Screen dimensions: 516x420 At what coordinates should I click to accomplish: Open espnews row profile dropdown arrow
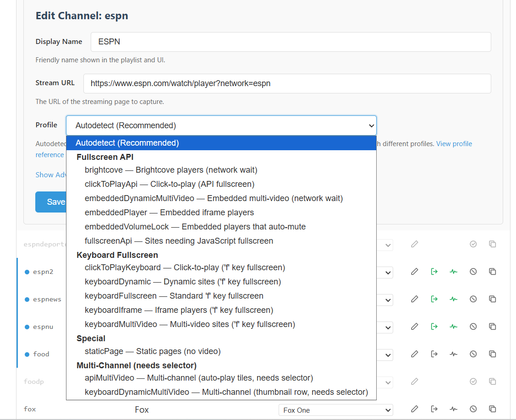click(x=388, y=300)
